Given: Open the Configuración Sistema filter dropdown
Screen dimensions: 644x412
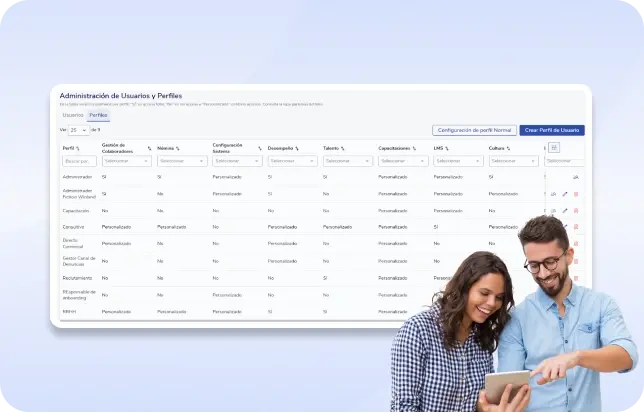Looking at the screenshot, I should pos(236,160).
